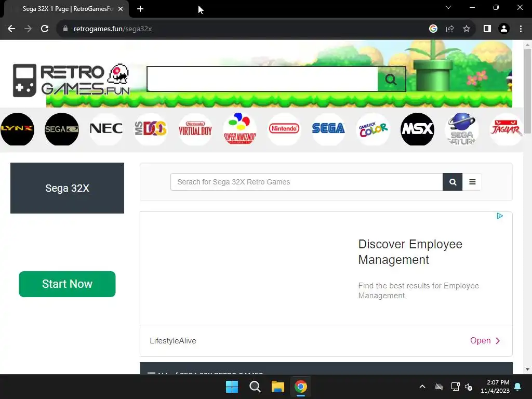The height and width of the screenshot is (399, 532).
Task: Select the Virtual Boy console icon
Action: click(x=195, y=129)
